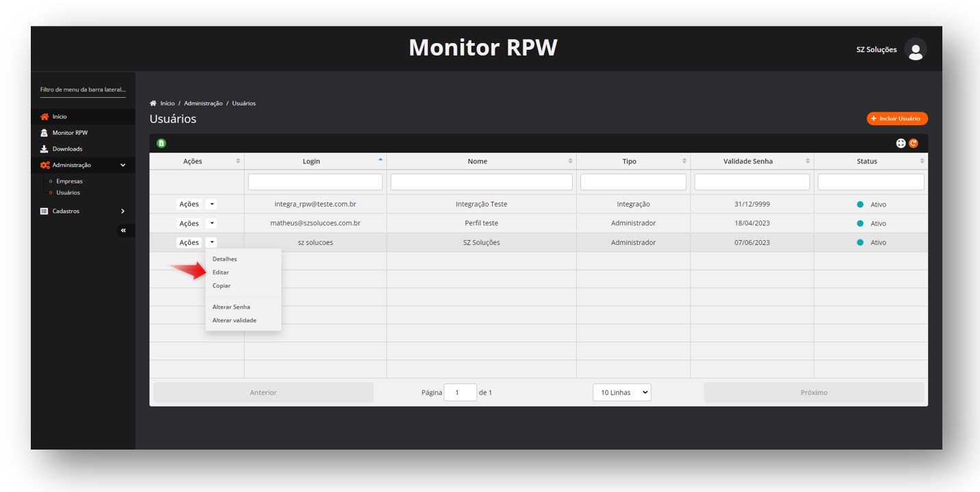Sort table by Login column
980x492 pixels.
(x=312, y=161)
